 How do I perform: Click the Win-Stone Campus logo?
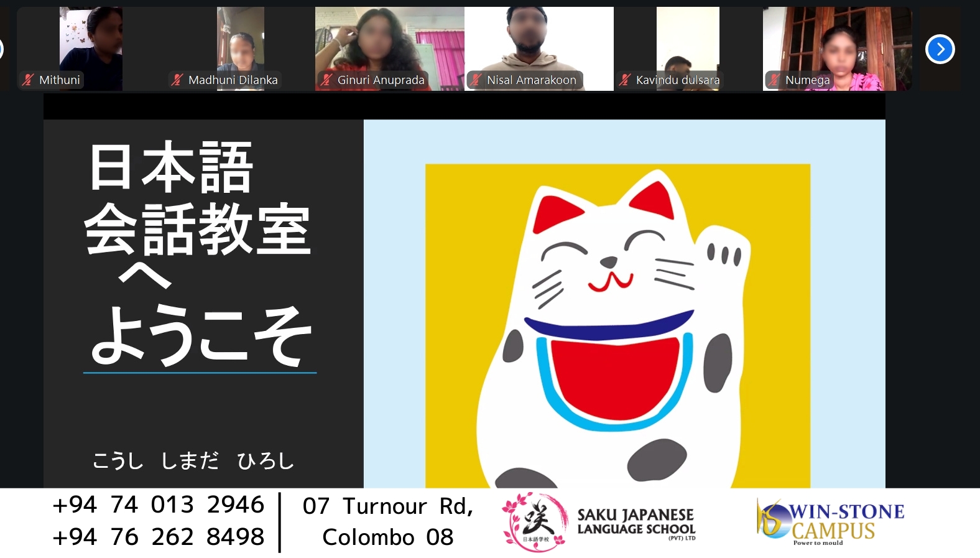pos(830,522)
